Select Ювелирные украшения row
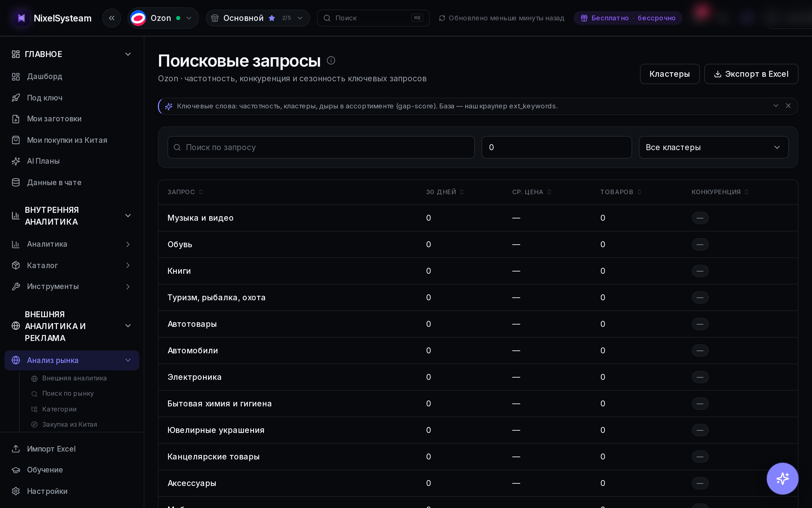This screenshot has width=812, height=508. [478, 430]
